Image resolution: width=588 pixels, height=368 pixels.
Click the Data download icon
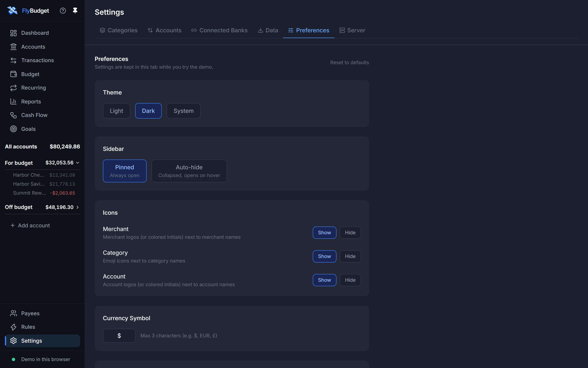260,30
